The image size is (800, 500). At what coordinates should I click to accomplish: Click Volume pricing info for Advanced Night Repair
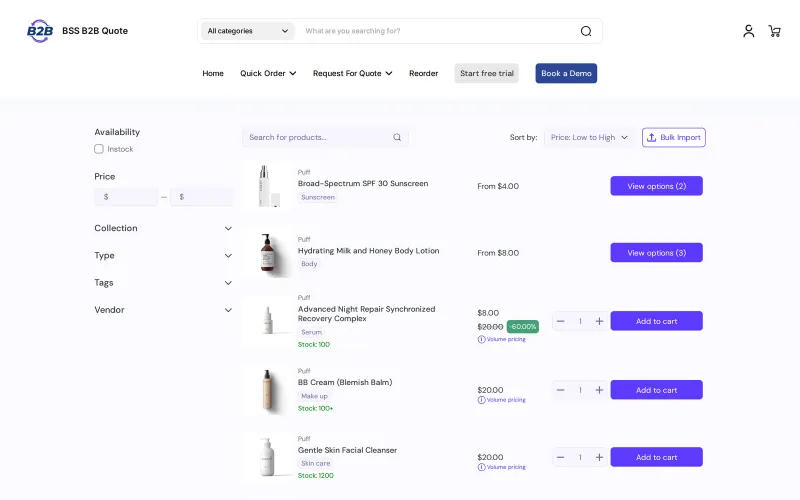tap(502, 339)
